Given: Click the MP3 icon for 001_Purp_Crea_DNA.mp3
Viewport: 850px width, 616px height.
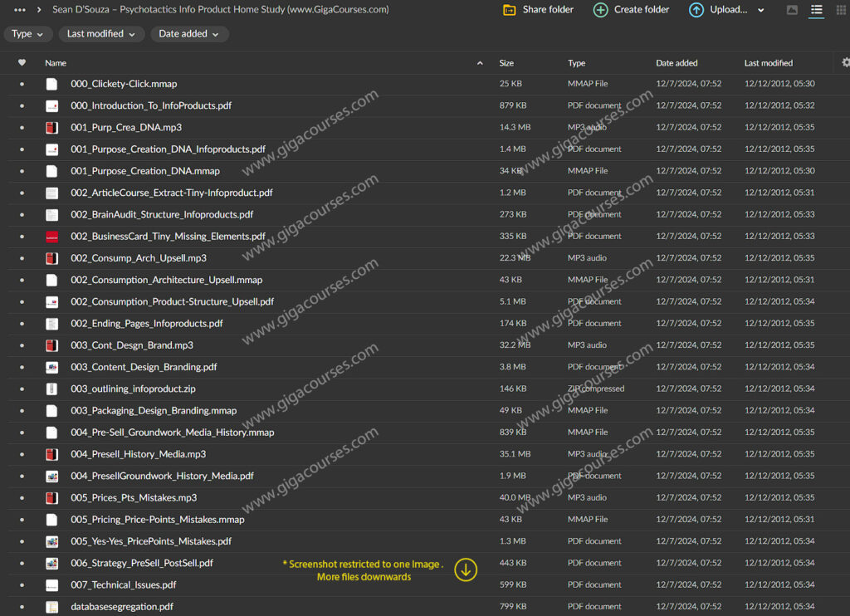Looking at the screenshot, I should click(51, 128).
